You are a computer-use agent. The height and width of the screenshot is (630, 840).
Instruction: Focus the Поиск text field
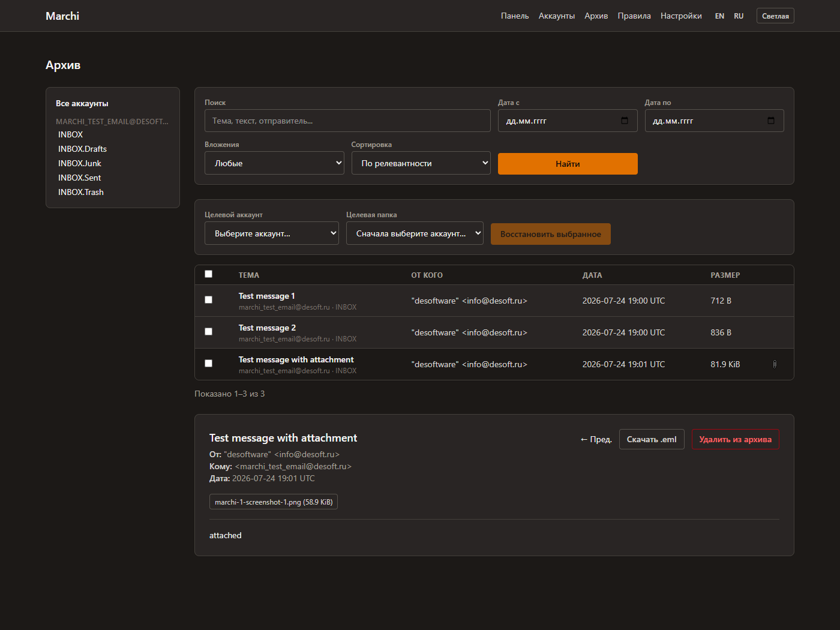coord(347,121)
